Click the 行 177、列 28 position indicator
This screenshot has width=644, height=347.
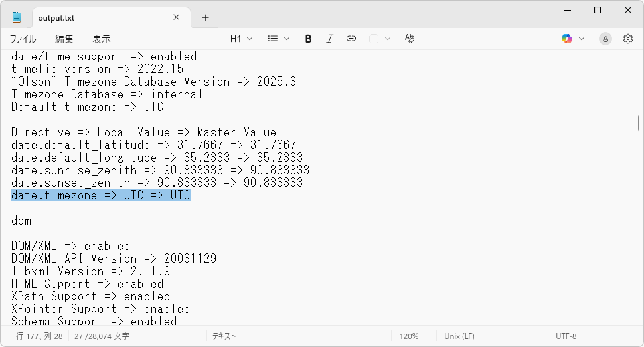point(39,336)
